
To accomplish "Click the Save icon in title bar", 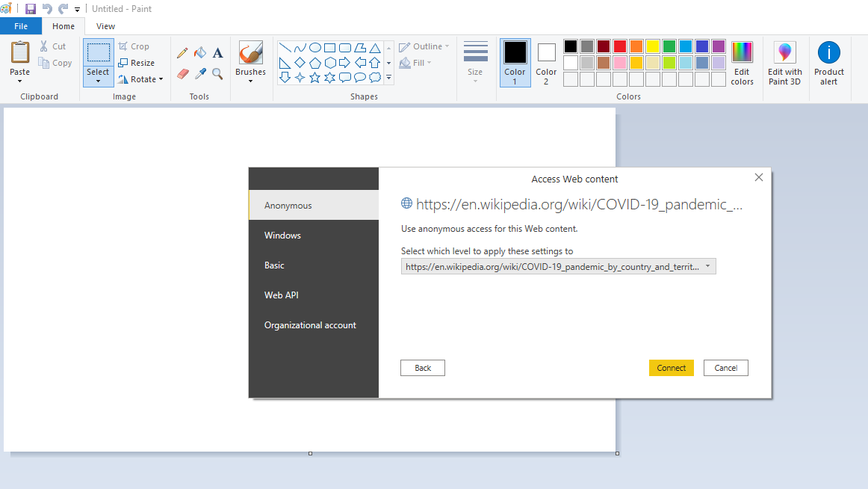I will point(31,9).
